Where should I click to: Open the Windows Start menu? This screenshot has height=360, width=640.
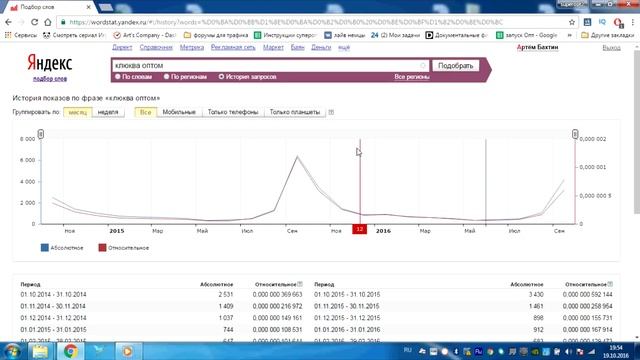pos(12,351)
